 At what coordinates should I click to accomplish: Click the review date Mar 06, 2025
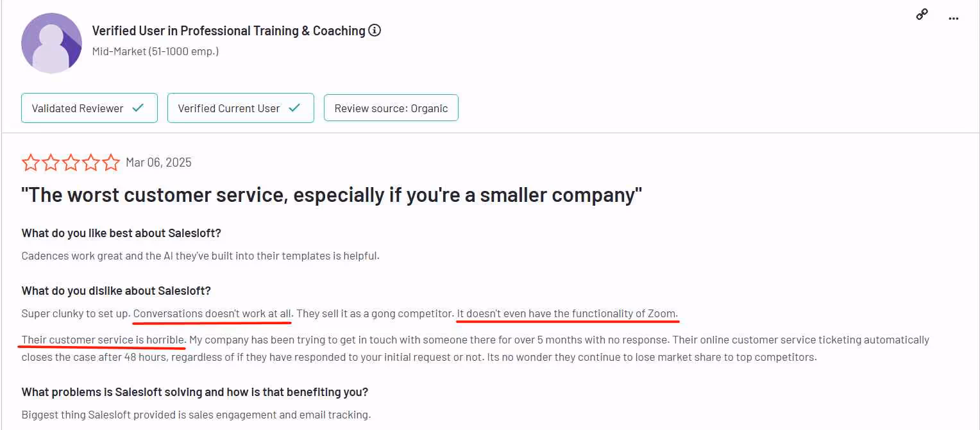pos(158,162)
